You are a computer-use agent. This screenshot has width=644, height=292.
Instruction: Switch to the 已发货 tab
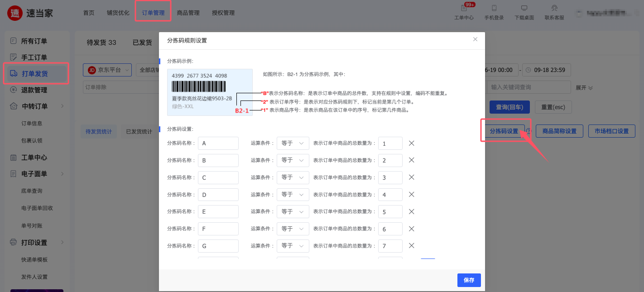(142, 42)
